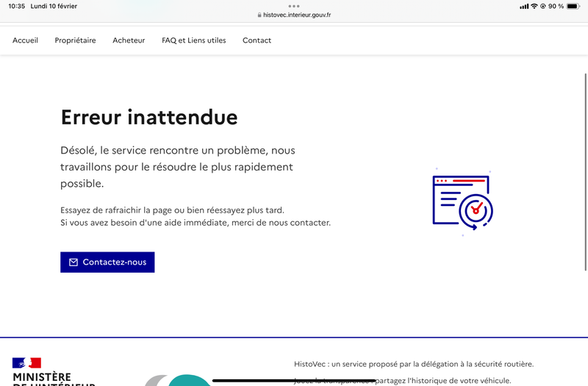Tap the padlock icon beside the URL
The width and height of the screenshot is (588, 386).
pos(259,15)
